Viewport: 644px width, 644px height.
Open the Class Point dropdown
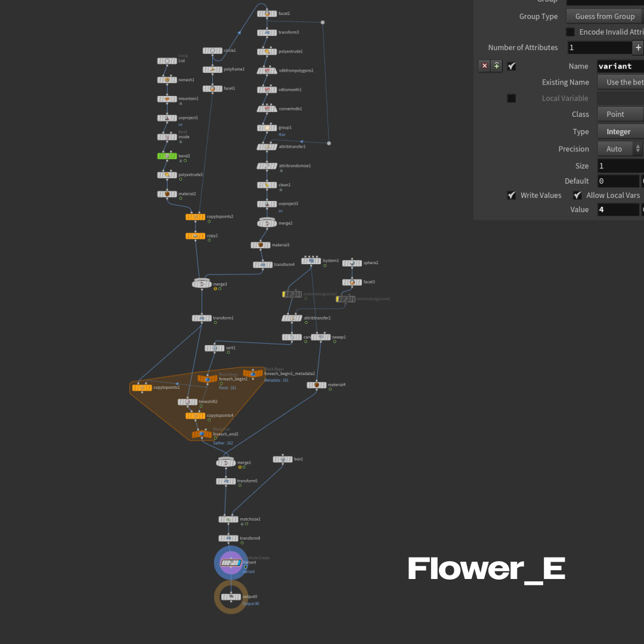pyautogui.click(x=621, y=114)
